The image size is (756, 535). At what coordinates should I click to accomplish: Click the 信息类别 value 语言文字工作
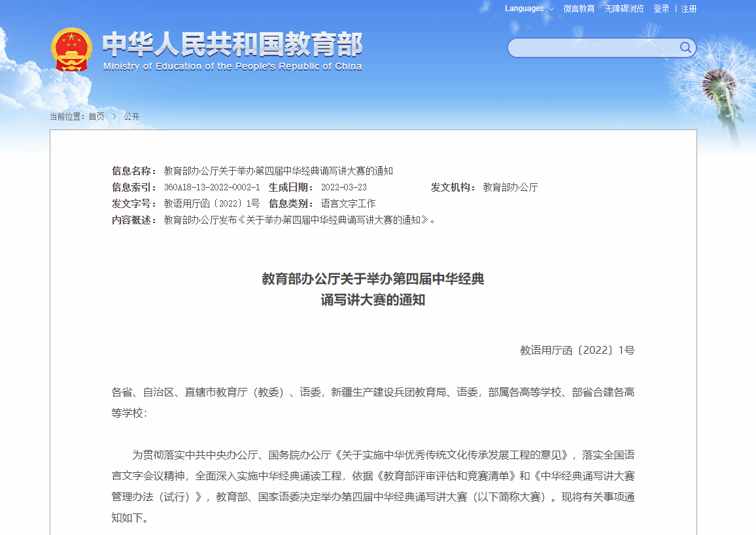[348, 203]
